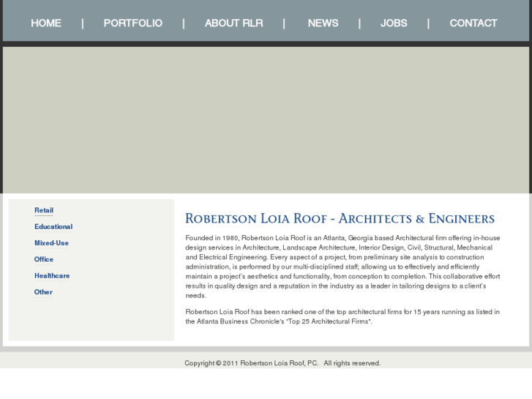532x399 pixels.
Task: Open the Healthcare category link
Action: coord(52,275)
